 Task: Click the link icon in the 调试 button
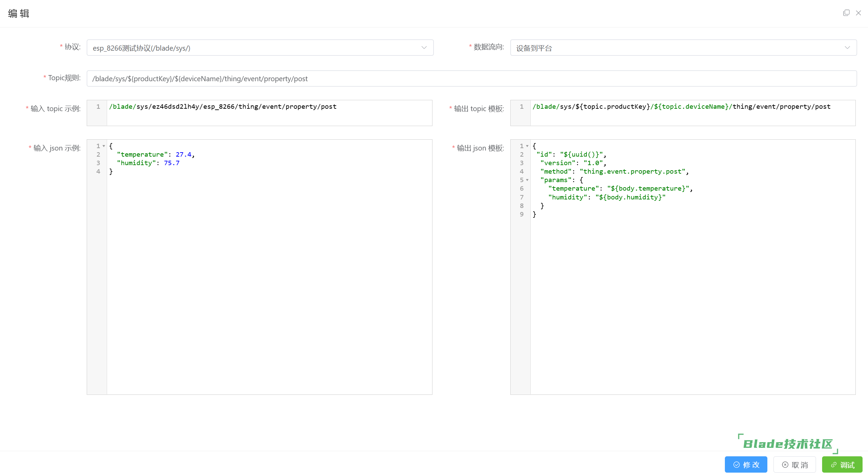[834, 464]
